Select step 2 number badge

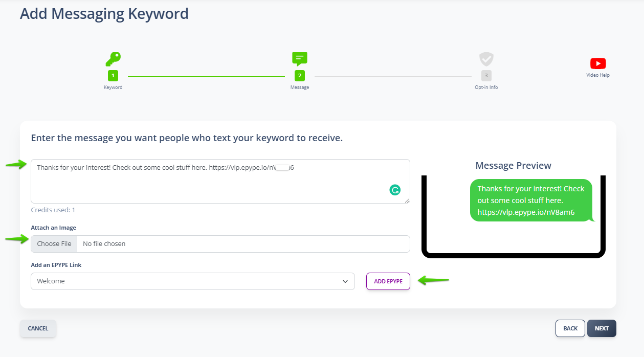click(x=300, y=76)
